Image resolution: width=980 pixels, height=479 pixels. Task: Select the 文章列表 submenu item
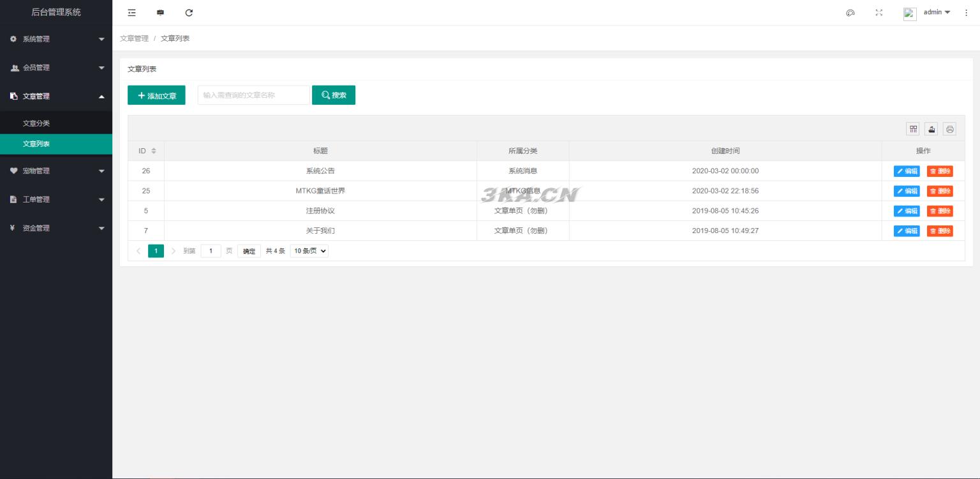(56, 144)
